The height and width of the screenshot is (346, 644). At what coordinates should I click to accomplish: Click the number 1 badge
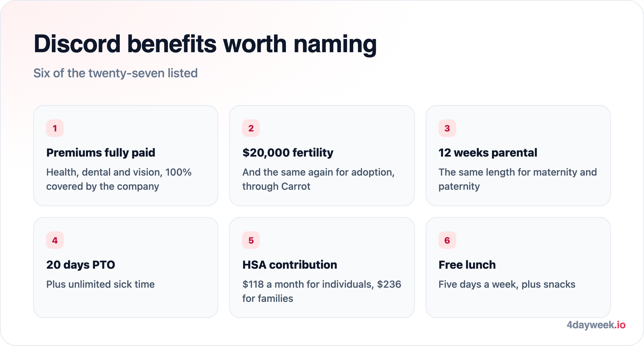click(55, 128)
